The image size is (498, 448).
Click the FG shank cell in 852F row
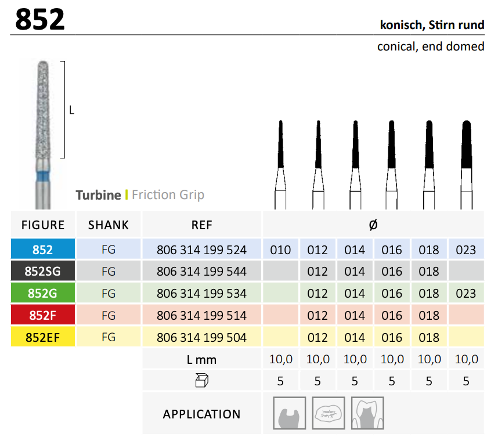[109, 315]
